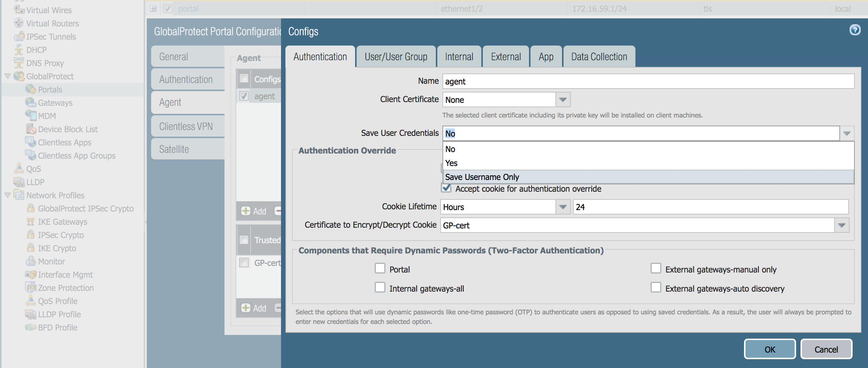The height and width of the screenshot is (368, 868).
Task: Click the DHCP sidebar icon
Action: 19,50
